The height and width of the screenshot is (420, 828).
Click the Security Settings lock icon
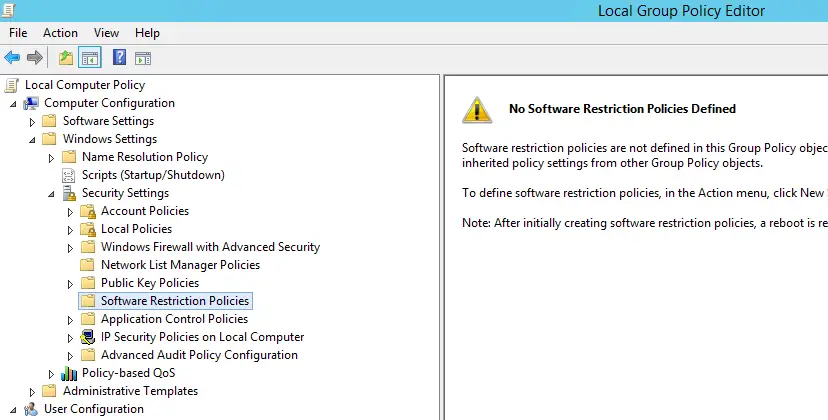pyautogui.click(x=69, y=193)
